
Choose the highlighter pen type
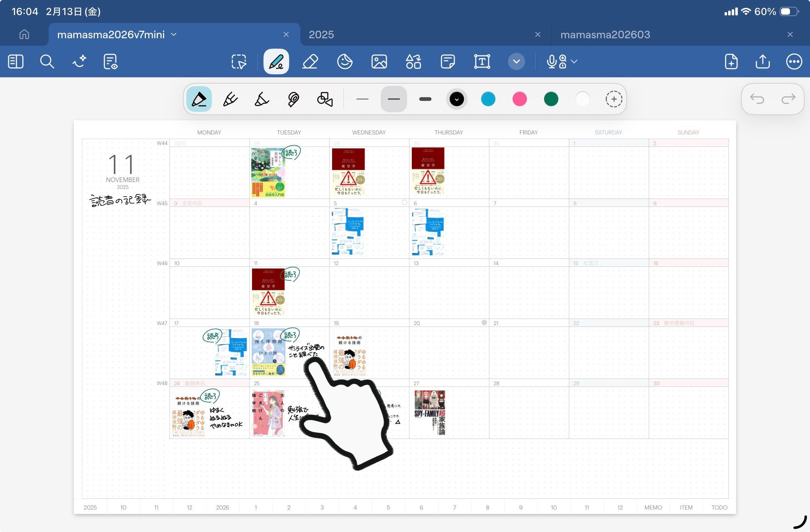(x=262, y=99)
